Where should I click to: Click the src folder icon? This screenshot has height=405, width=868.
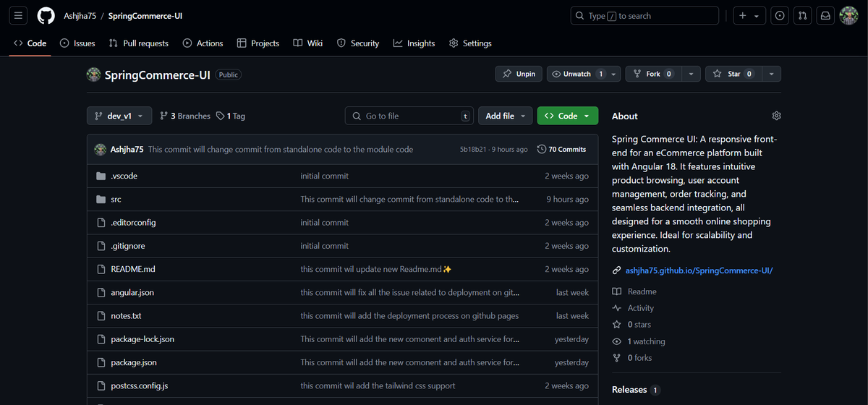point(101,199)
